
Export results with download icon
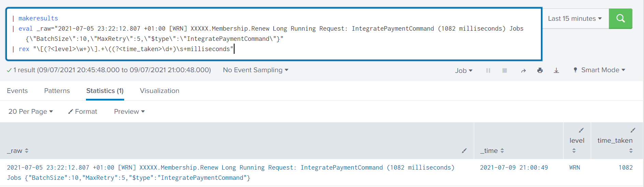point(556,71)
